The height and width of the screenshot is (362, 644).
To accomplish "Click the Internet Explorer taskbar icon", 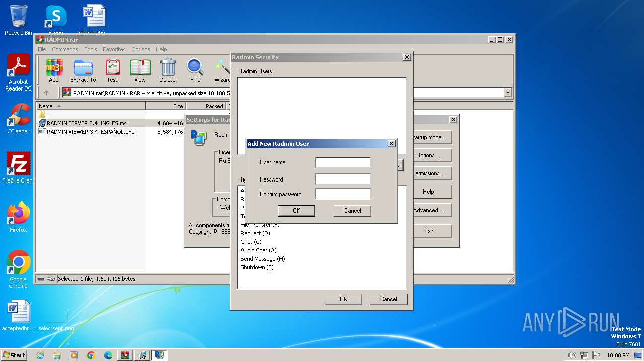I will (40, 355).
